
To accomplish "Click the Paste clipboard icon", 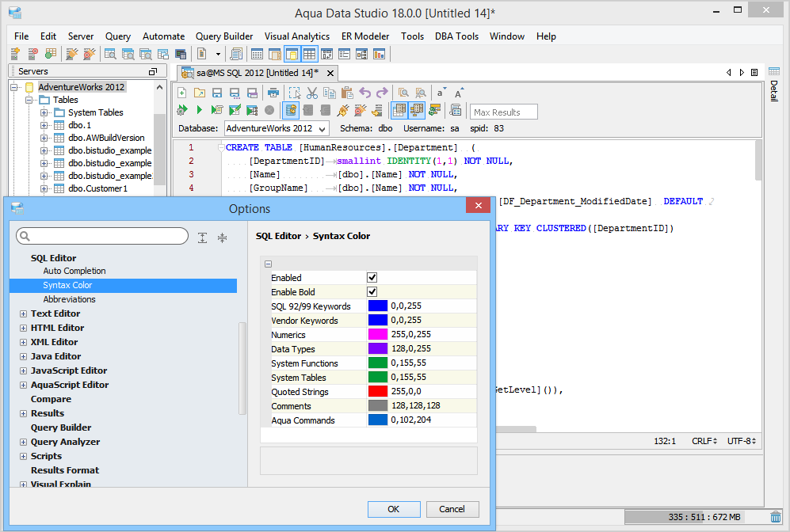I will pyautogui.click(x=347, y=93).
